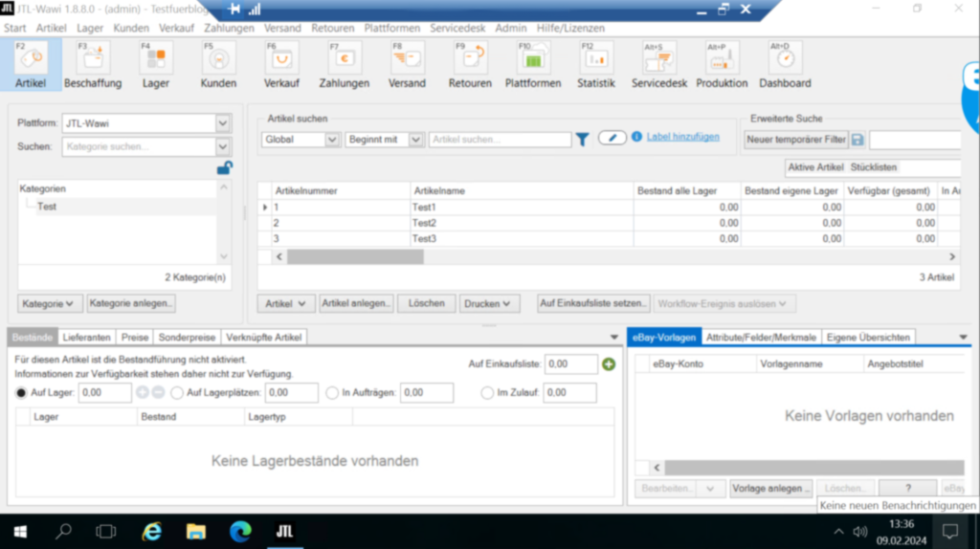Screen dimensions: 980x549
Task: Open the Plattform JTL-Wawi dropdown
Action: [223, 123]
